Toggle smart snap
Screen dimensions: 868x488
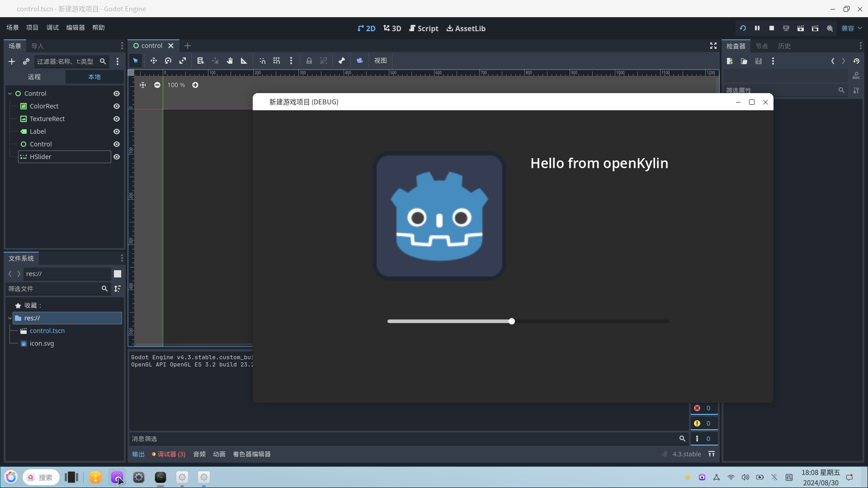[262, 61]
